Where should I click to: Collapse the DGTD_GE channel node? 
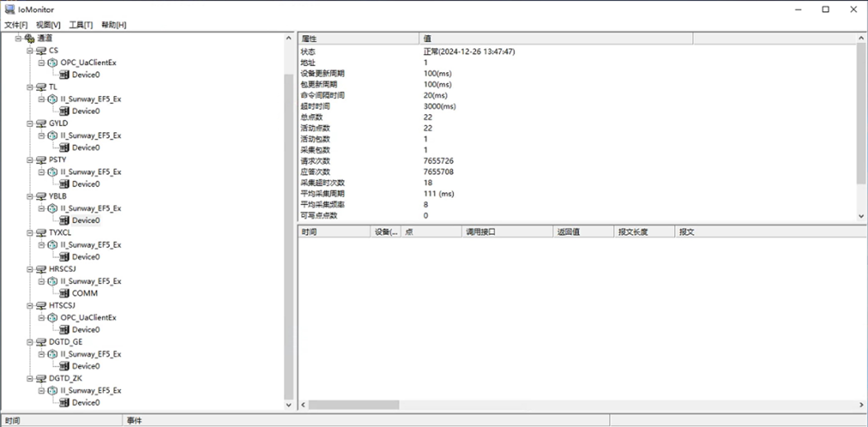tap(30, 342)
